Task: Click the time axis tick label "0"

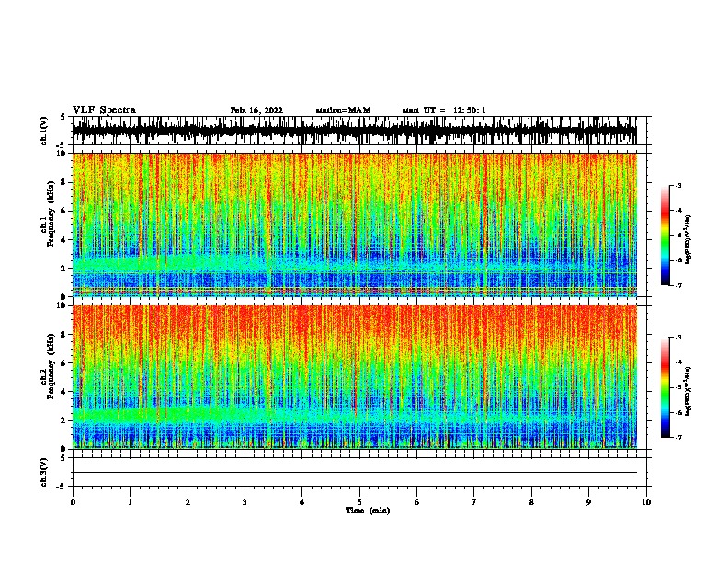Action: 73,502
